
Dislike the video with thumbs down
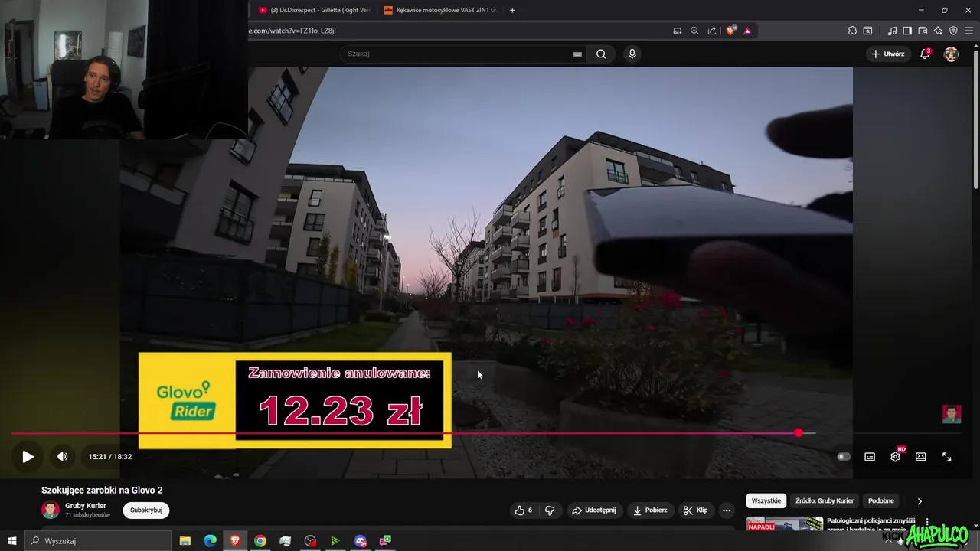click(x=550, y=510)
